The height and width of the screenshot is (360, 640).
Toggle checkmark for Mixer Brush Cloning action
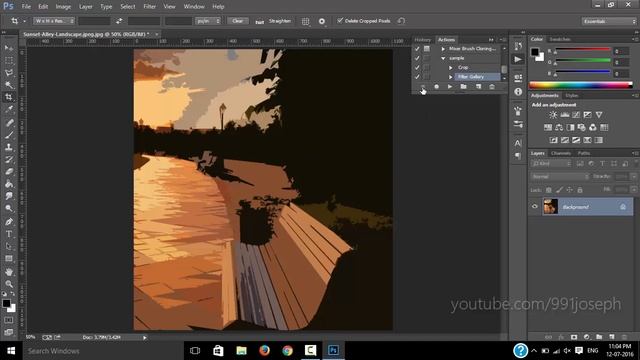pyautogui.click(x=417, y=49)
